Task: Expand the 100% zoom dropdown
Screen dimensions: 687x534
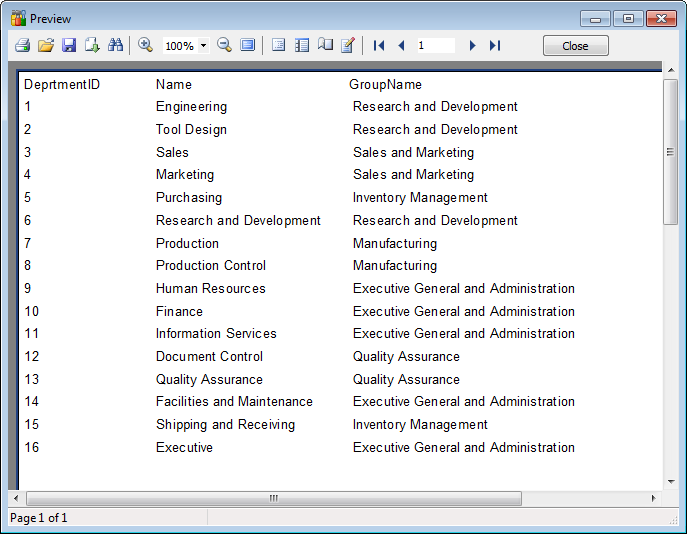Action: click(x=204, y=46)
